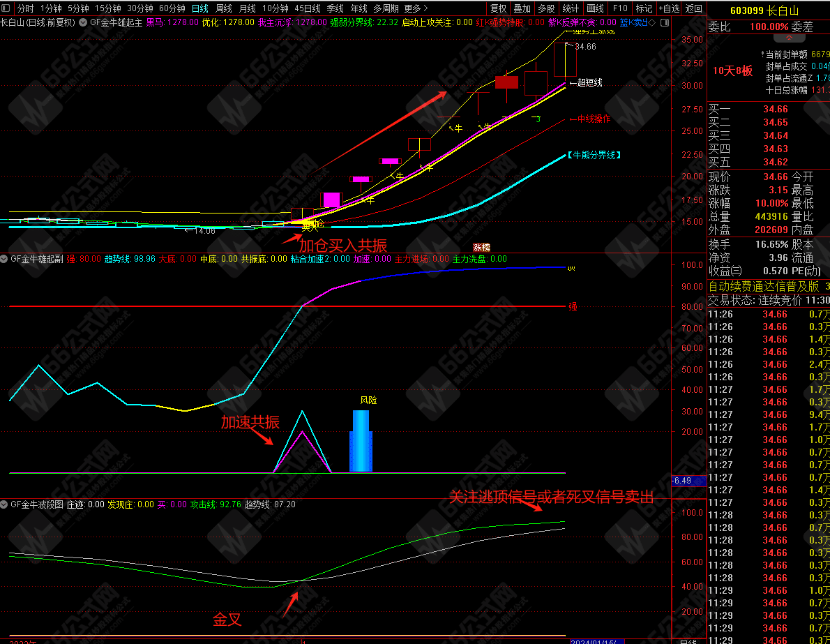Screen dimensions: 830x644
Task: Click the small info icon before 当前封单额
Action: [x=762, y=54]
